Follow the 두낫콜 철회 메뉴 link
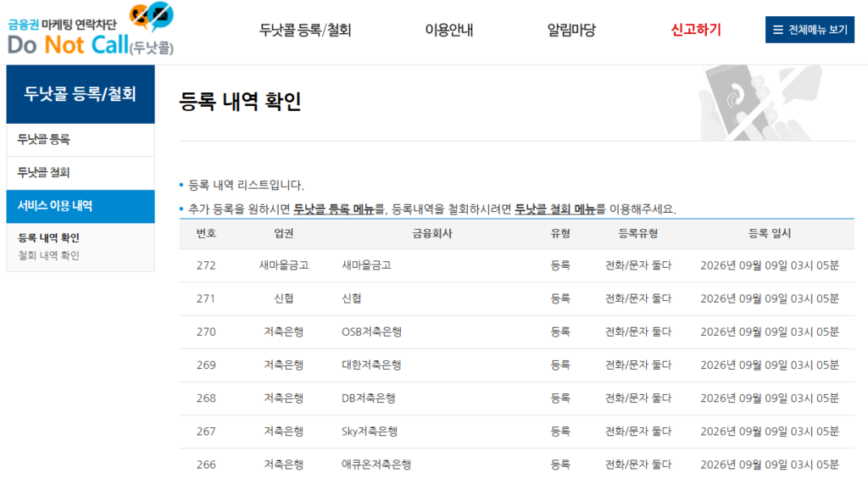 click(x=555, y=209)
